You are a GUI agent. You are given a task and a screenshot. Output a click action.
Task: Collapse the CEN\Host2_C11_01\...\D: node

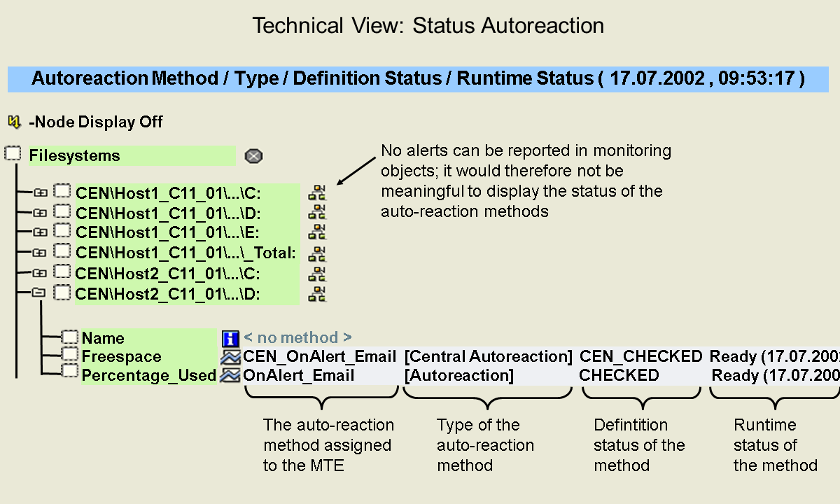point(40,293)
